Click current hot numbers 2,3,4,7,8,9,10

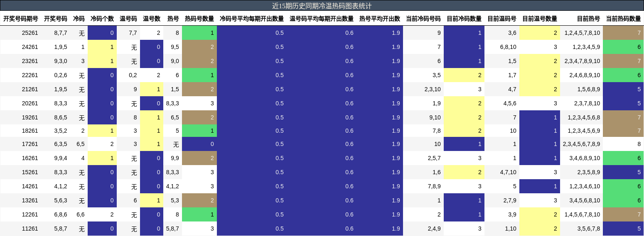point(582,61)
